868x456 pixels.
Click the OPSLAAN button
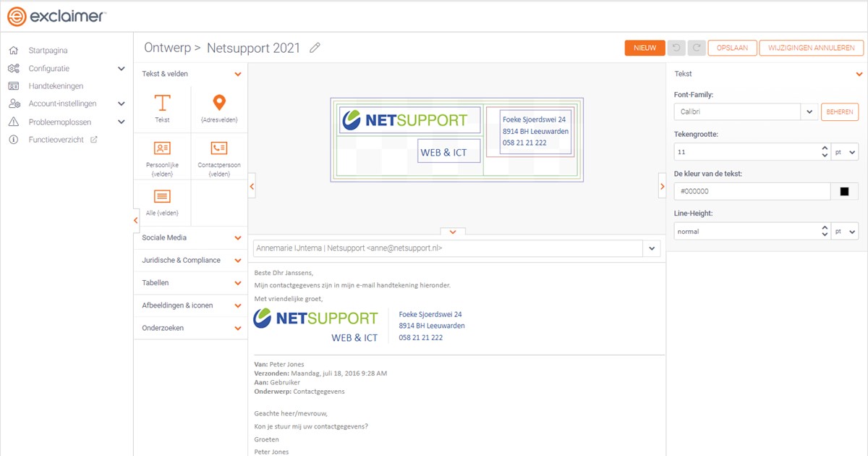(x=732, y=48)
